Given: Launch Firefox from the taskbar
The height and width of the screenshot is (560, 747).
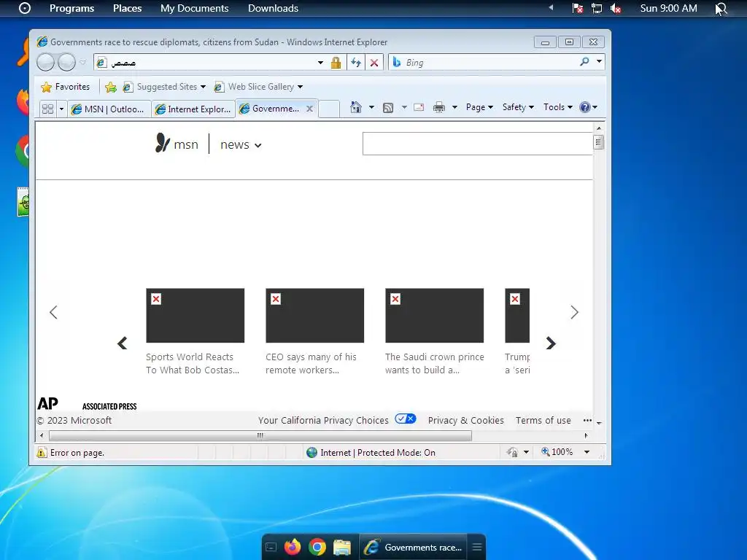Looking at the screenshot, I should point(293,547).
